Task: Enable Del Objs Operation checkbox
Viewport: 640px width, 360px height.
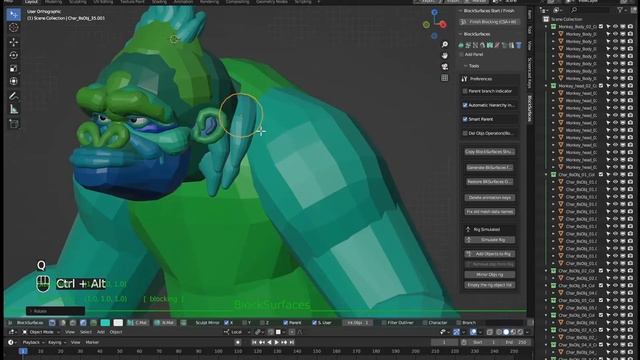Action: pos(465,133)
